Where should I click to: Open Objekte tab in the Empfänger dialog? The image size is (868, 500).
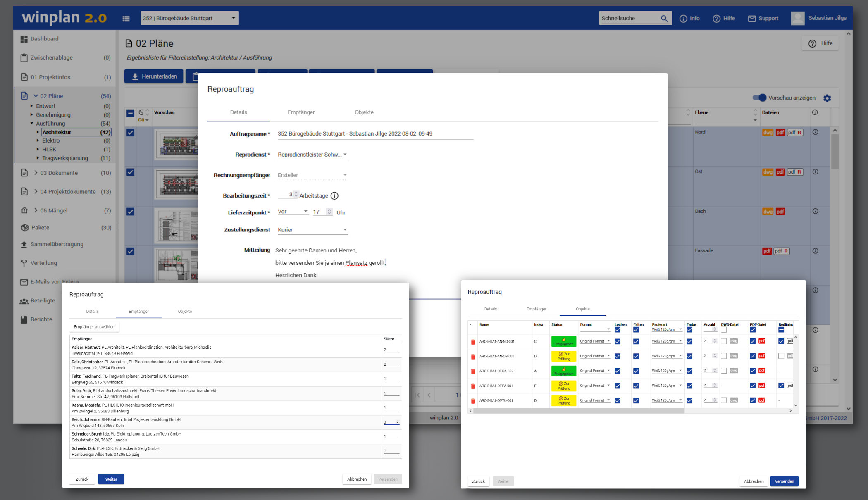click(185, 311)
